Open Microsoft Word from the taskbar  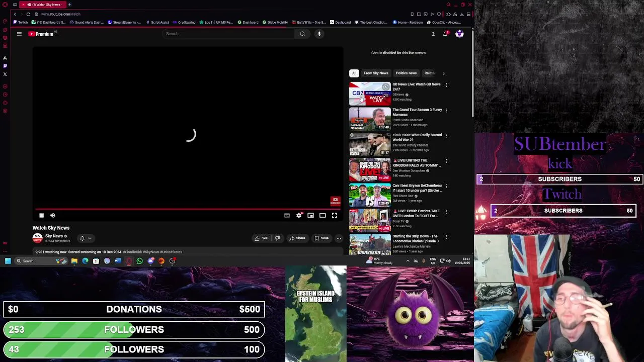point(118,260)
